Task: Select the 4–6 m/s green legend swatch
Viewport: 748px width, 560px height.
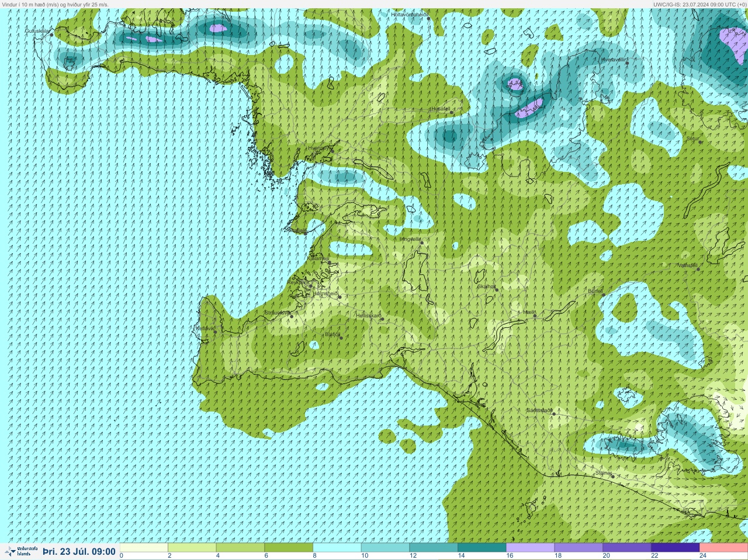Action: tap(240, 548)
